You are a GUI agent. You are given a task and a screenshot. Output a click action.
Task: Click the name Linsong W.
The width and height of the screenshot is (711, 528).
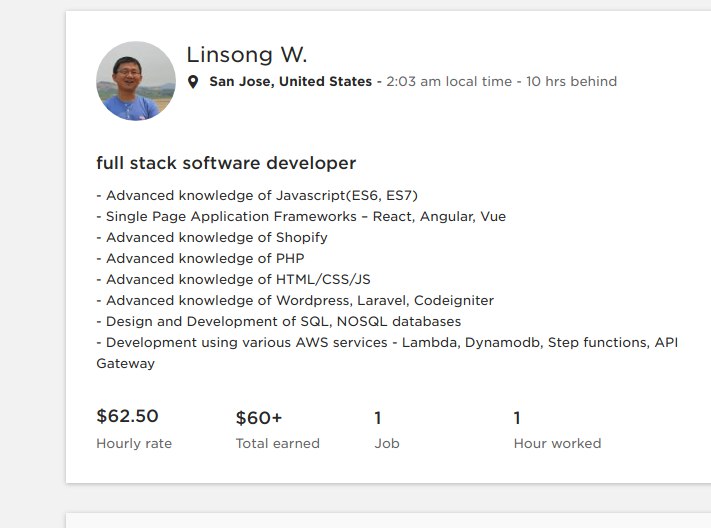point(246,55)
